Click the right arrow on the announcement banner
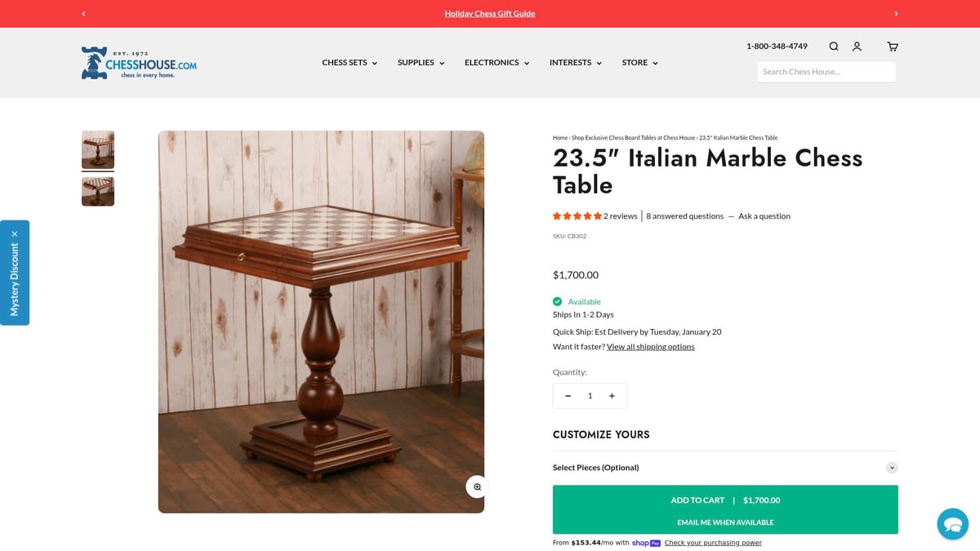980x551 pixels. click(896, 13)
